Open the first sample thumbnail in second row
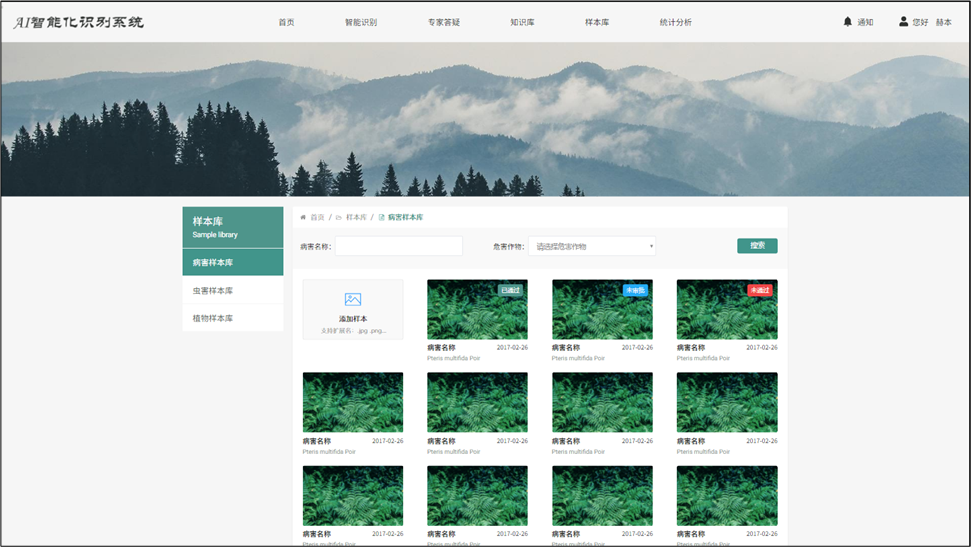This screenshot has height=547, width=971. [x=352, y=402]
